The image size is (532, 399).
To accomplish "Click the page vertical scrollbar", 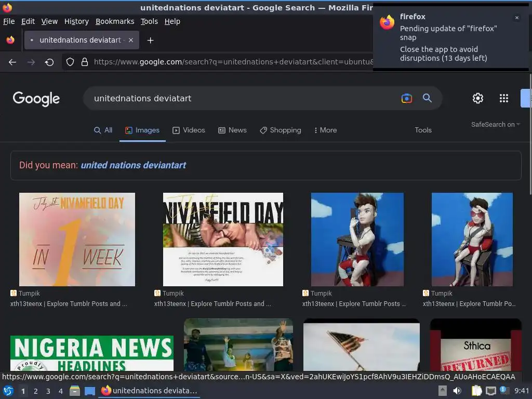I will coord(530,134).
